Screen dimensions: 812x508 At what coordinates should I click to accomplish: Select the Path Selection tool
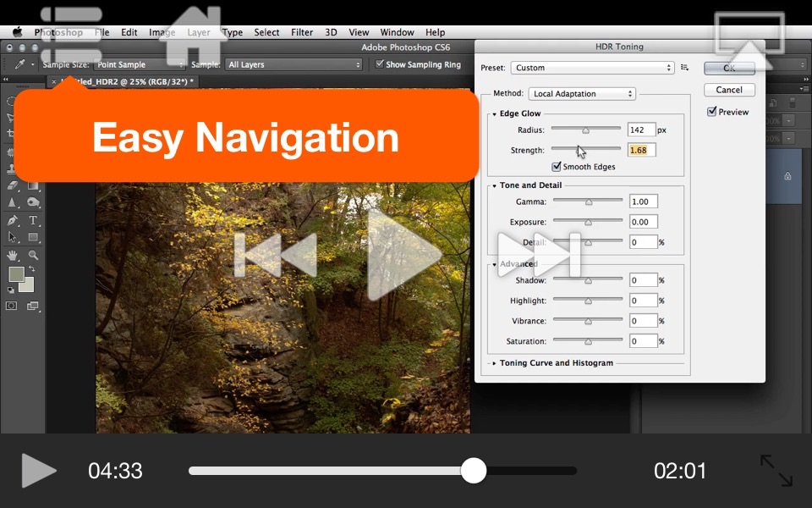13,237
